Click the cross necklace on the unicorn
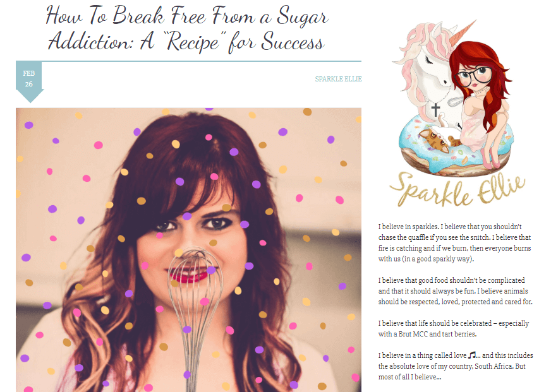551x392 pixels. [x=435, y=109]
